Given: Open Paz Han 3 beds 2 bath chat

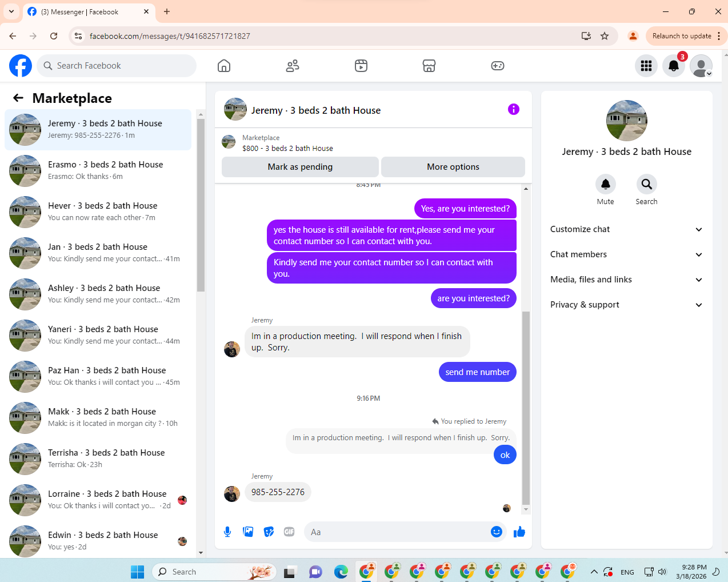Looking at the screenshot, I should coord(98,377).
